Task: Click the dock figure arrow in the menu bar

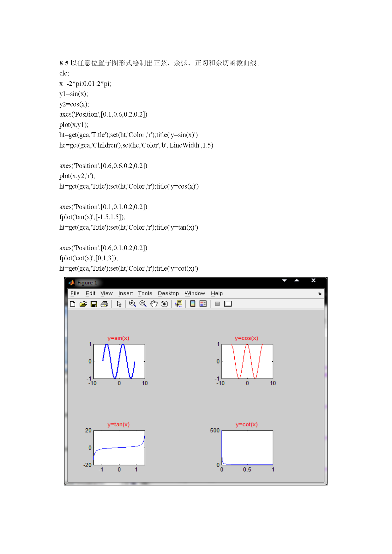Action: (320, 293)
